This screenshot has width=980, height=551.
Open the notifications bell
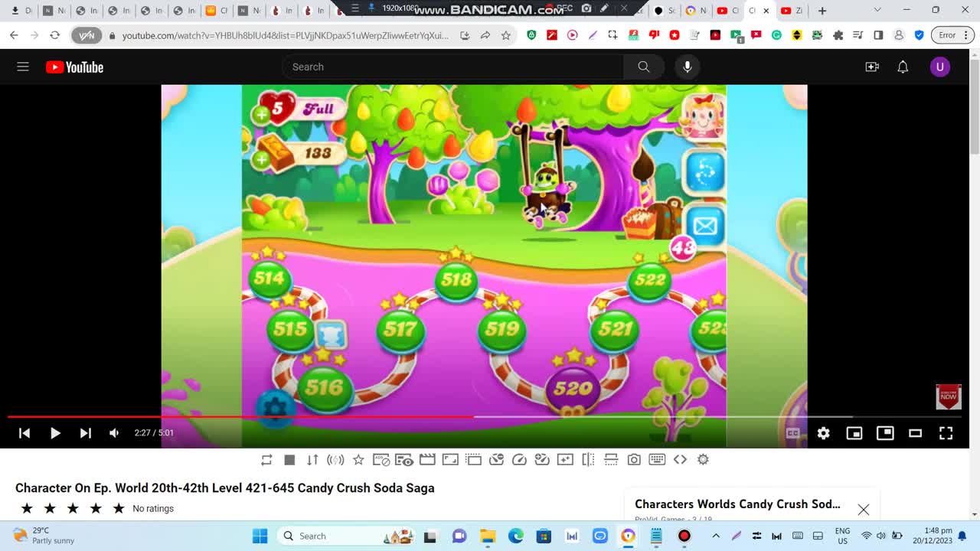click(903, 67)
